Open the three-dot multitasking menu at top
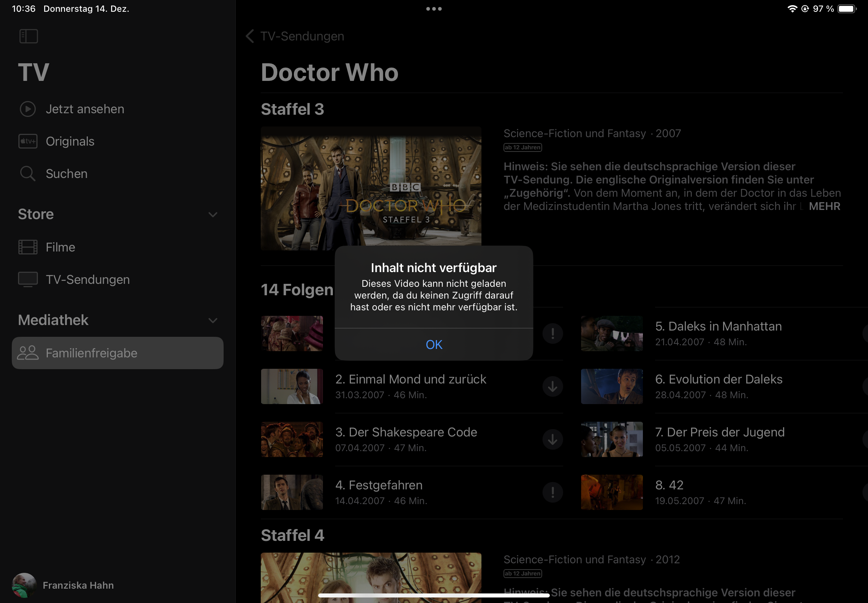 tap(434, 9)
